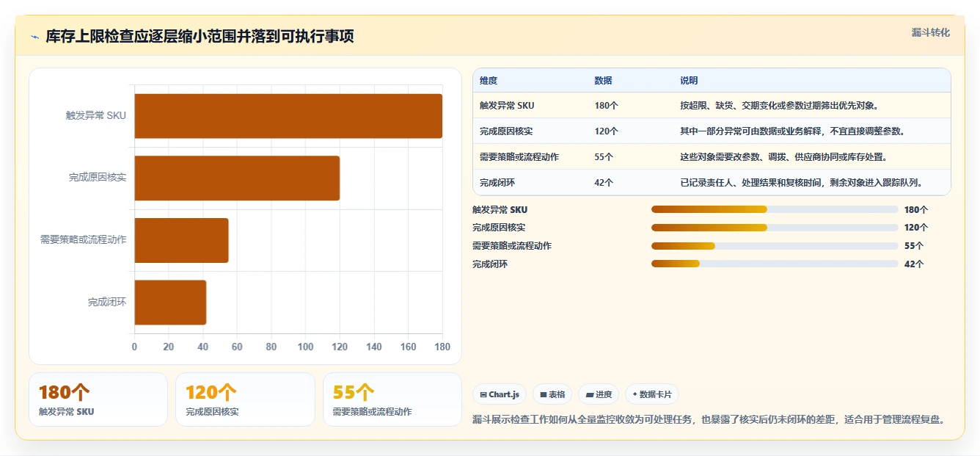Click the 完成原因核实 chart bar
Image resolution: width=980 pixels, height=456 pixels.
(x=237, y=178)
